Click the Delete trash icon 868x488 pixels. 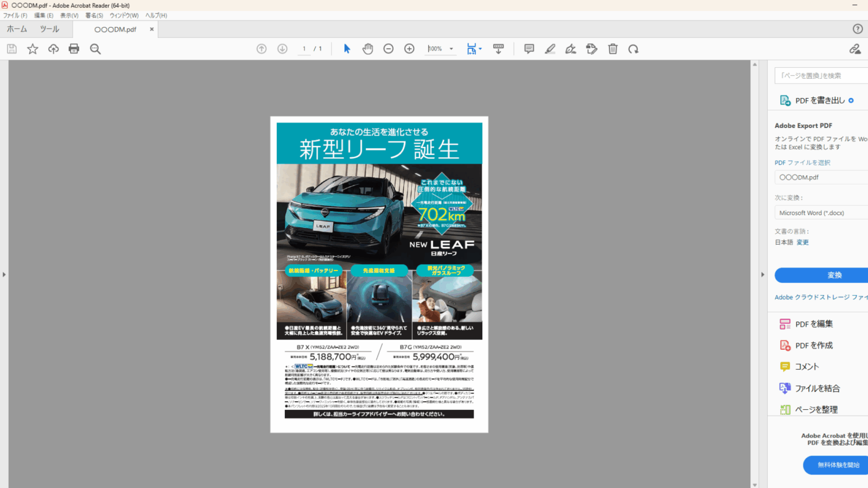tap(612, 49)
